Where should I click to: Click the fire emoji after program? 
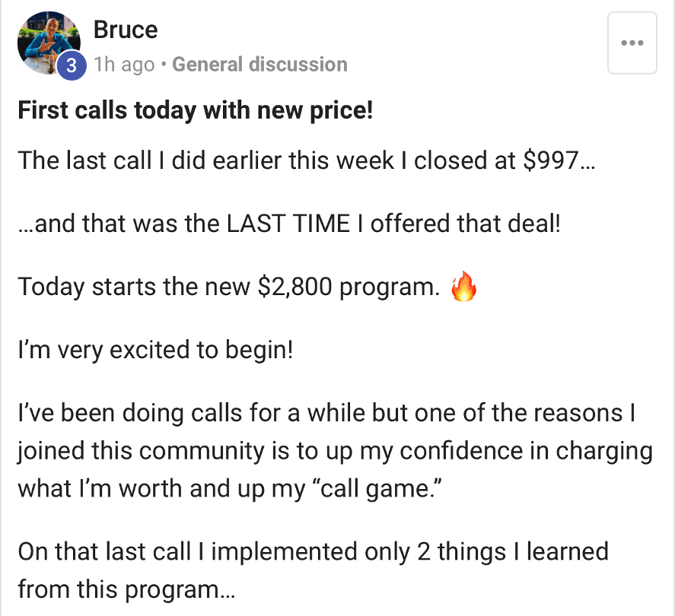463,287
